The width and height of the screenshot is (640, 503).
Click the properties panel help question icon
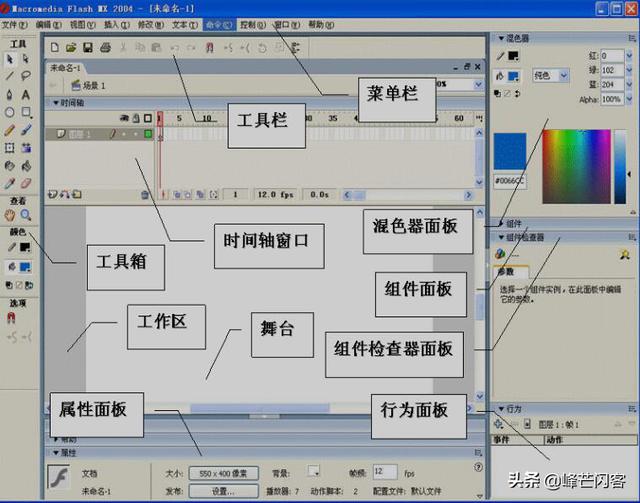tap(478, 467)
